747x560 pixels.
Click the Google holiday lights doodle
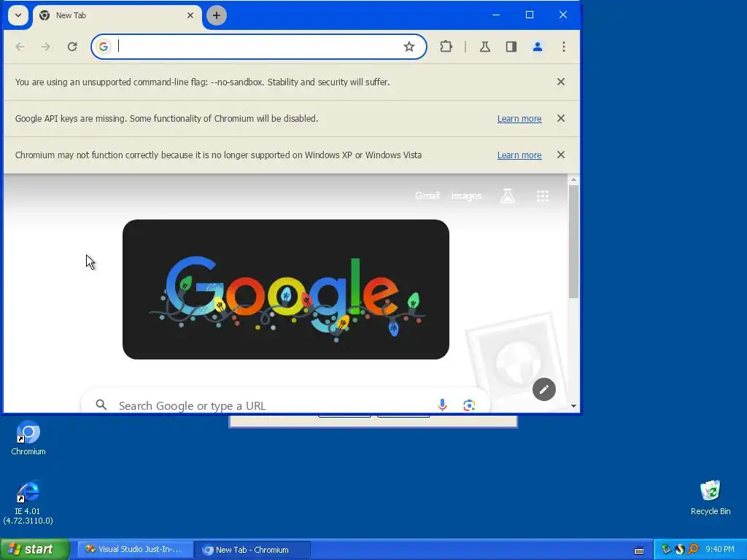point(286,289)
